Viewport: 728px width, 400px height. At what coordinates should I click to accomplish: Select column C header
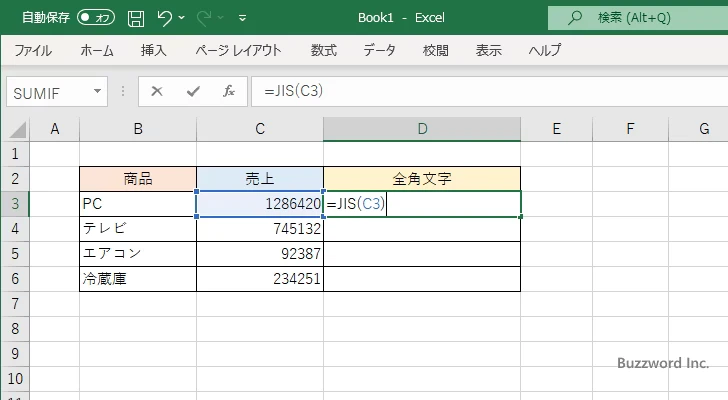pos(260,129)
